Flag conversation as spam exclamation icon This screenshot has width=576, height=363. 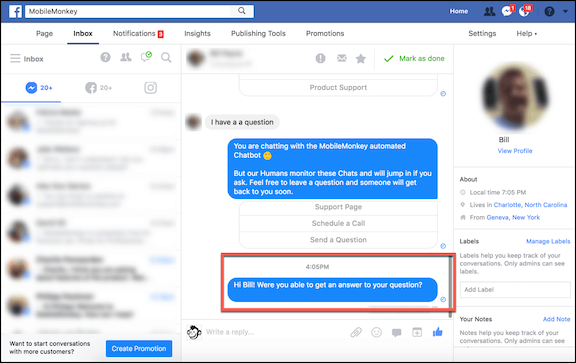tap(321, 58)
